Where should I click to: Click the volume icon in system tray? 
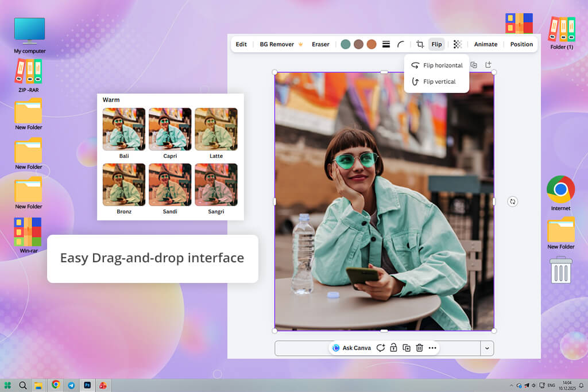[533, 385]
